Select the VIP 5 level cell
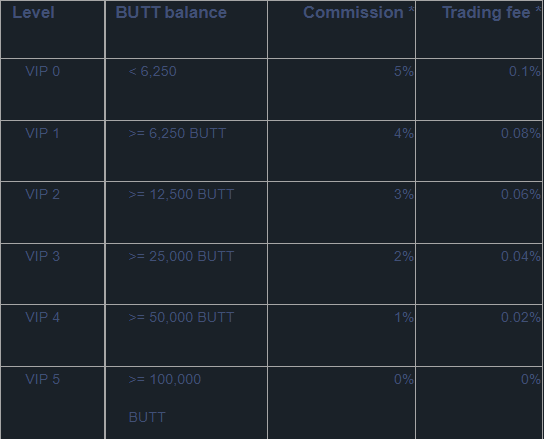Viewport: 544px width, 439px height. tap(52, 403)
